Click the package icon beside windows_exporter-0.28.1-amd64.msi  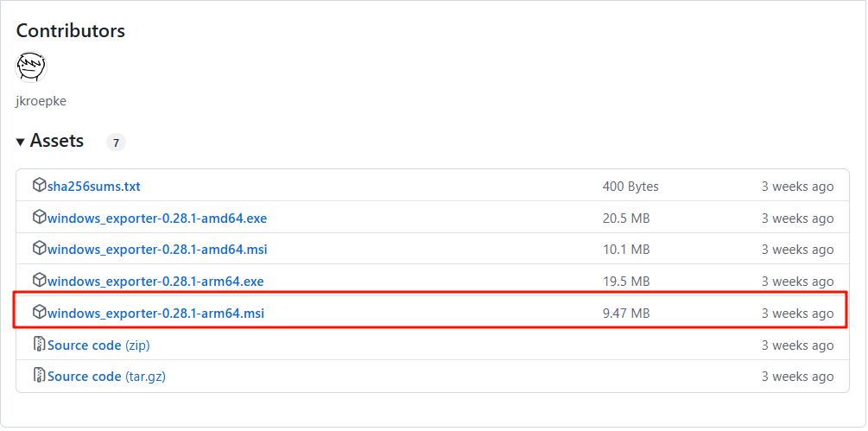(x=39, y=249)
